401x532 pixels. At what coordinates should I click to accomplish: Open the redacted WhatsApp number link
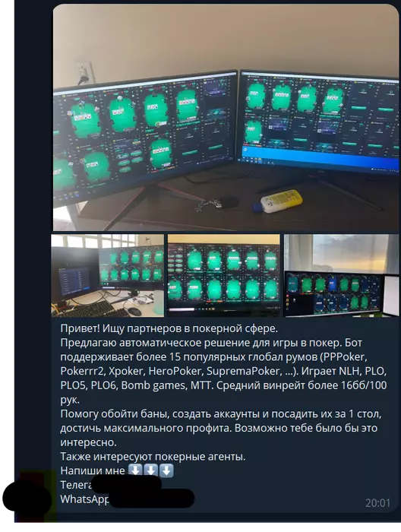[152, 499]
